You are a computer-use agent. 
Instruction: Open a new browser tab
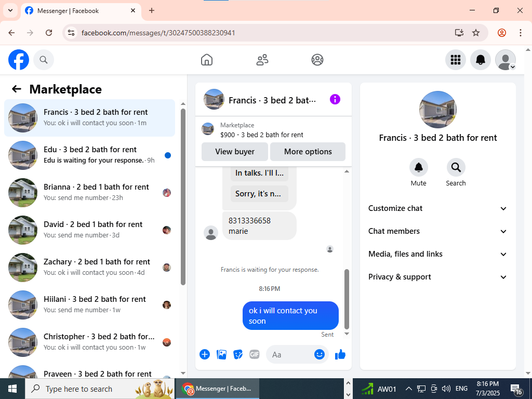pyautogui.click(x=152, y=10)
